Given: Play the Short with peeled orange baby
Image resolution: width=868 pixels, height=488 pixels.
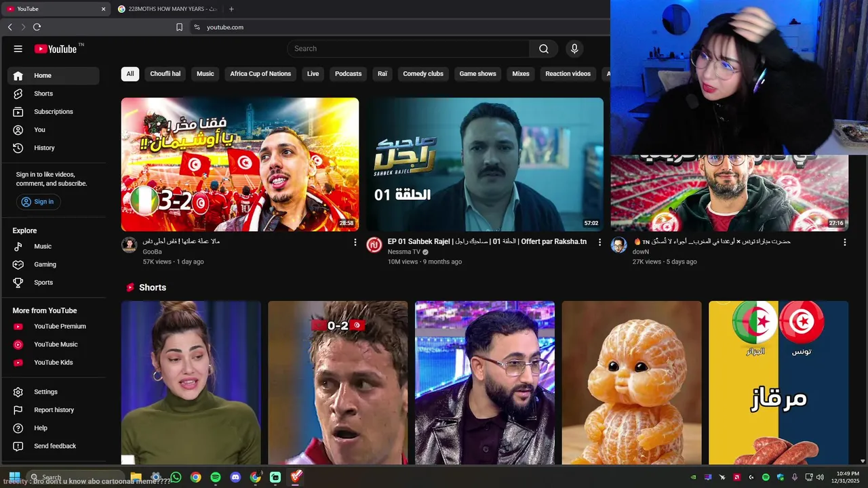Looking at the screenshot, I should (x=632, y=383).
